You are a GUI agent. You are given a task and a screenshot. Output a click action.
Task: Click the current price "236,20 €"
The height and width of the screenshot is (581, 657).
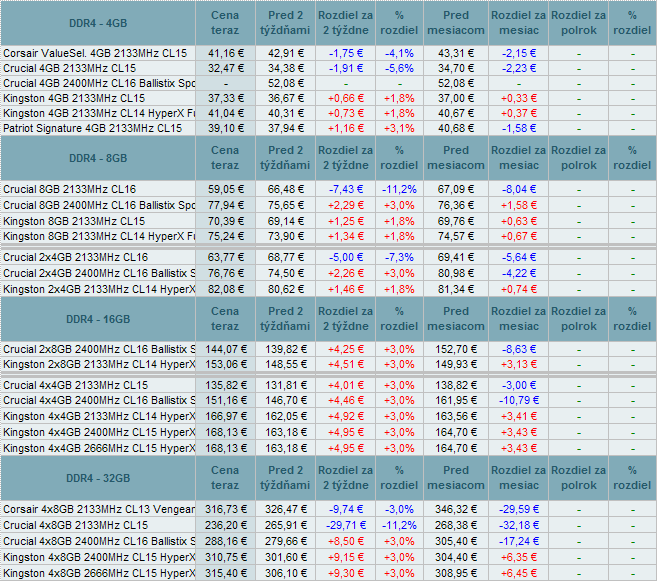226,525
